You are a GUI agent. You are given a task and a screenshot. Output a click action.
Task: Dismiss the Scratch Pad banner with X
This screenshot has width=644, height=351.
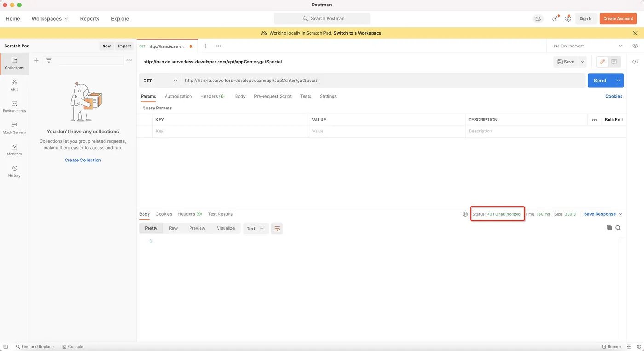(x=635, y=33)
